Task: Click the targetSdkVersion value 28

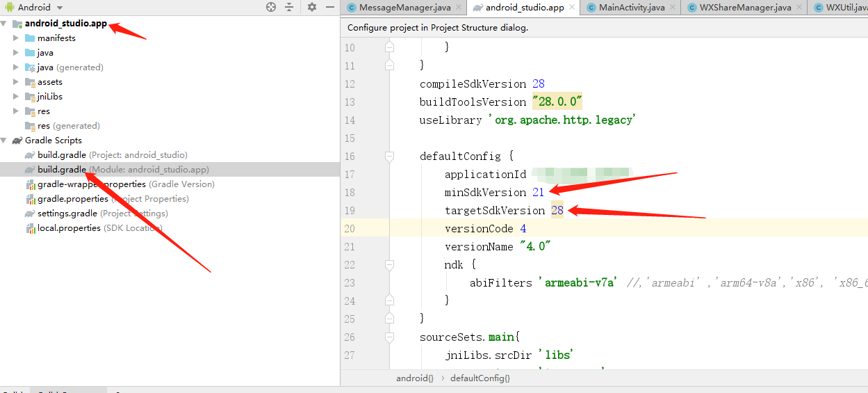Action: (557, 210)
